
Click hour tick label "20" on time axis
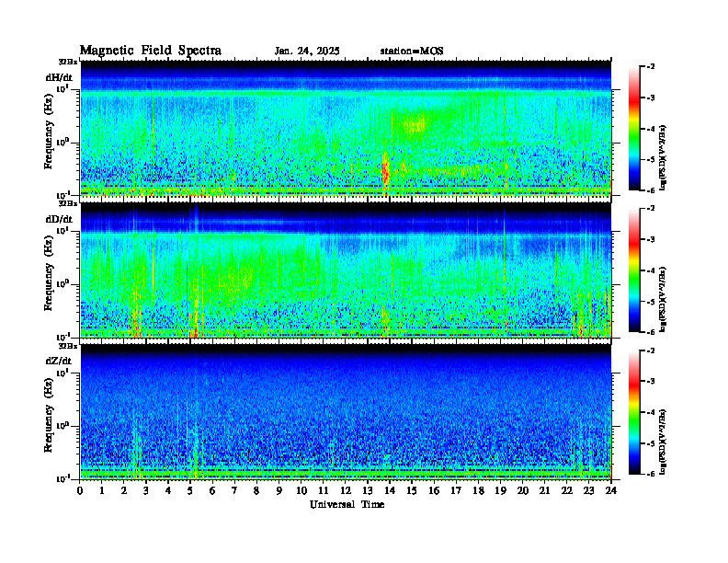pyautogui.click(x=522, y=490)
